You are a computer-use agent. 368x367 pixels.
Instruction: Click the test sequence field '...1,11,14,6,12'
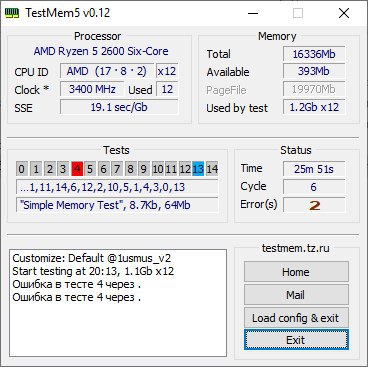117,187
